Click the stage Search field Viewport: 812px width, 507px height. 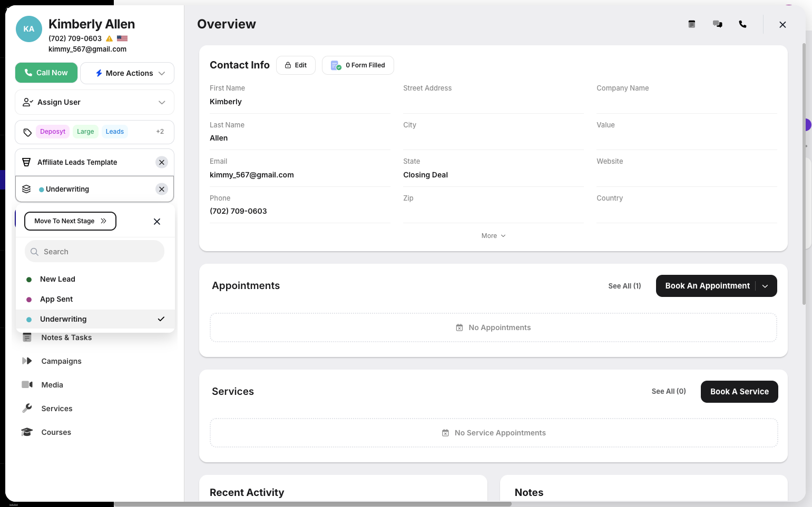(95, 252)
